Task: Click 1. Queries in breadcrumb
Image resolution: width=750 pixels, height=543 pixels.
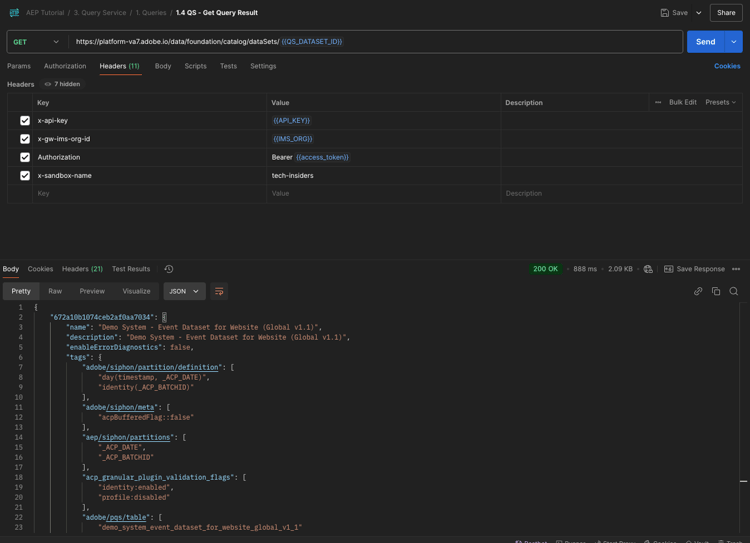Action: click(x=151, y=13)
